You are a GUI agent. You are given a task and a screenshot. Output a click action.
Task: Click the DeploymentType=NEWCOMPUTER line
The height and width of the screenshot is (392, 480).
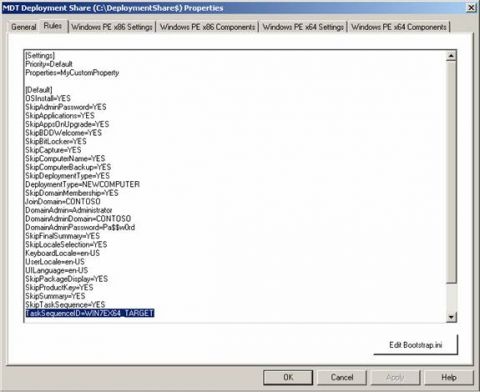click(83, 184)
